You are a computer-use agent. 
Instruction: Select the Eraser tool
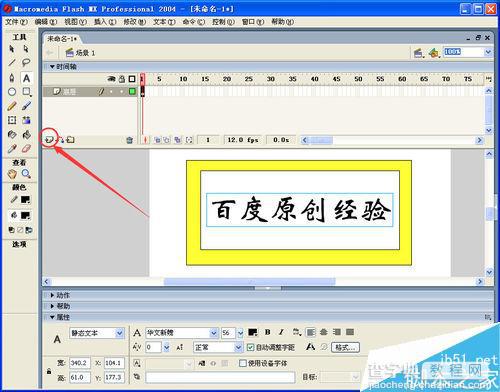26,148
